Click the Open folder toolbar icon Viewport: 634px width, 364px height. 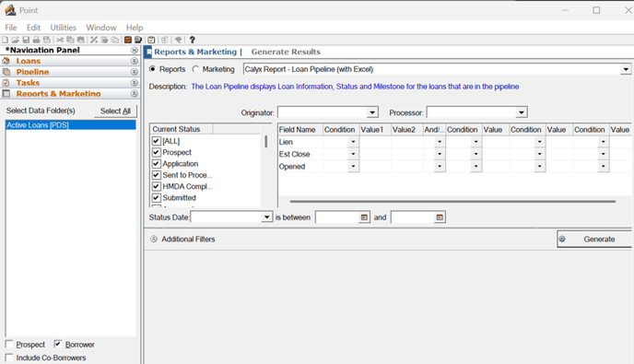click(x=16, y=40)
